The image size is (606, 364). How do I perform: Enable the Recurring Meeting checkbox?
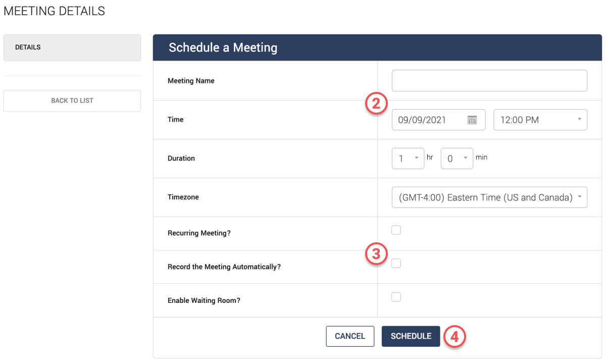[396, 230]
